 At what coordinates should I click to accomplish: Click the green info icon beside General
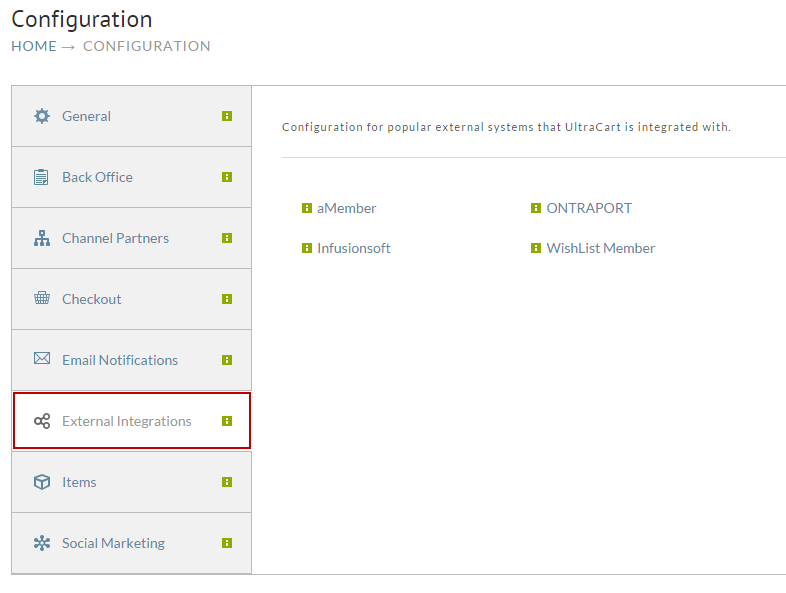click(227, 116)
